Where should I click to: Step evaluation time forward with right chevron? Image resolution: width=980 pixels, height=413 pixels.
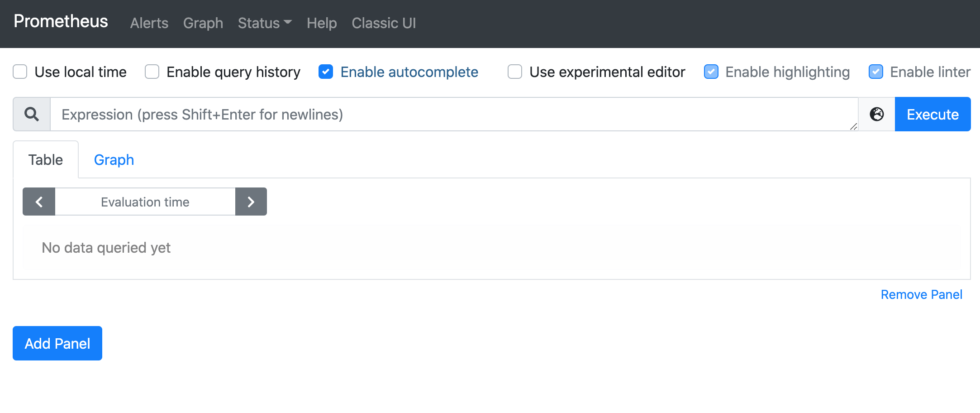(251, 202)
